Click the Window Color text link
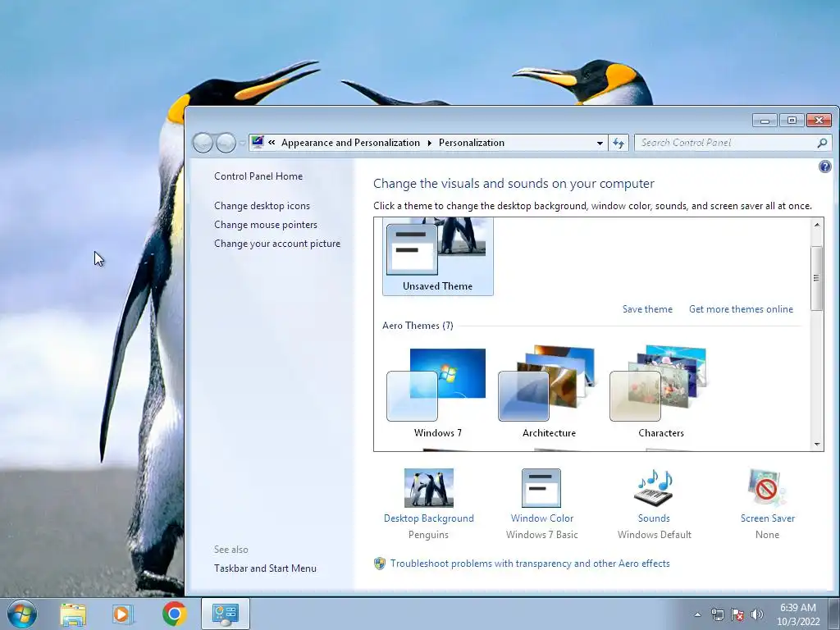The width and height of the screenshot is (840, 630). 541,518
